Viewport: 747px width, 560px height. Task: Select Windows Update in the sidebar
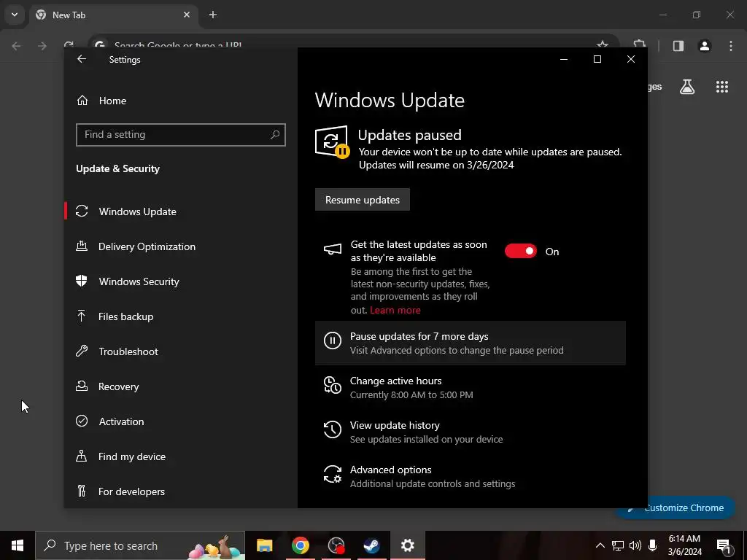coord(181,211)
